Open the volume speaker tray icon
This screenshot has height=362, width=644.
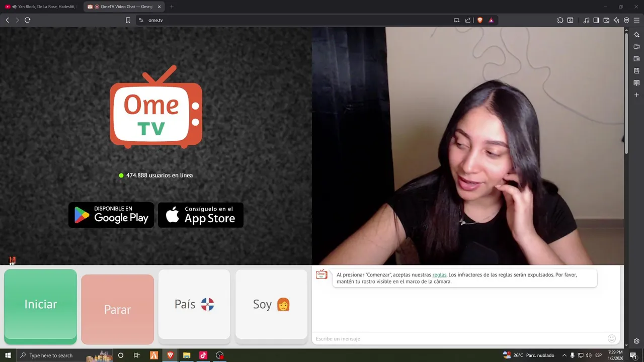[x=589, y=355]
